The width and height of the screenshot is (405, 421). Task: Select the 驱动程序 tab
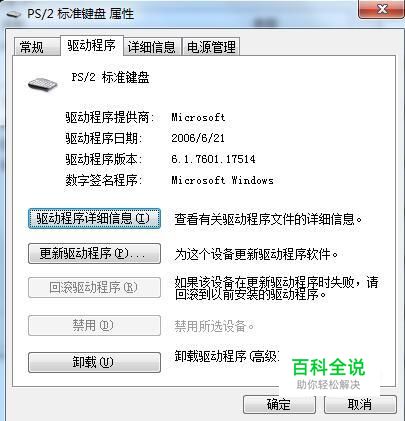click(92, 45)
